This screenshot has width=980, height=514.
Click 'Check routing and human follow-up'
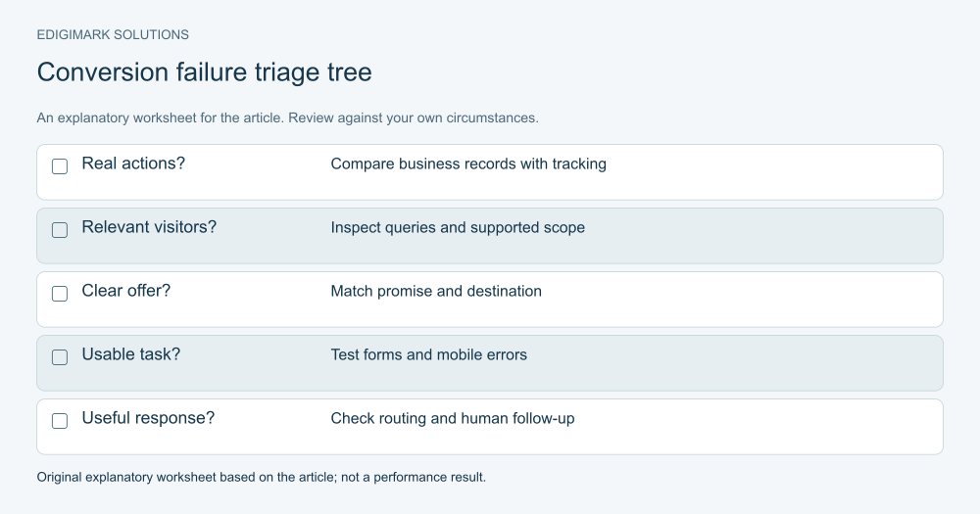pos(453,419)
